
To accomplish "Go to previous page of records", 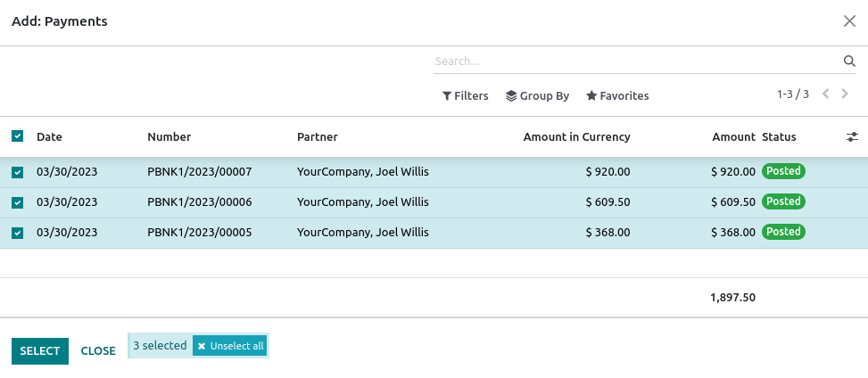I will coord(826,94).
